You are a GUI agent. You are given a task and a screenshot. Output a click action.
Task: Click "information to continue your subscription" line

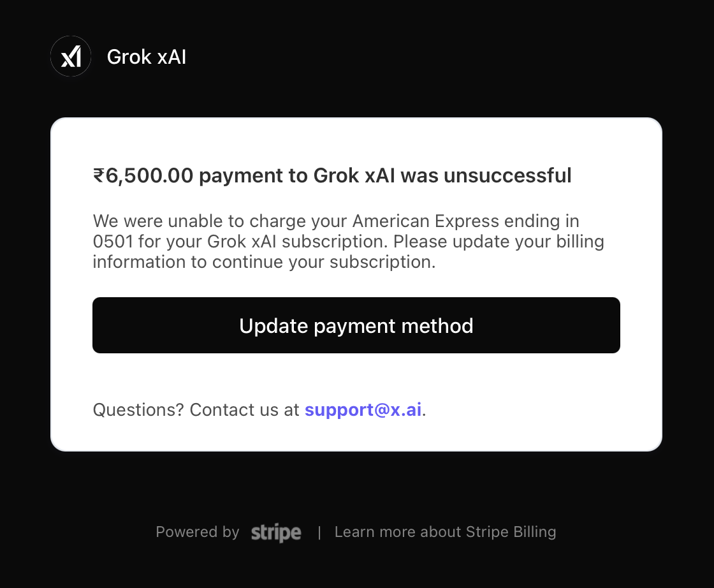click(x=264, y=262)
